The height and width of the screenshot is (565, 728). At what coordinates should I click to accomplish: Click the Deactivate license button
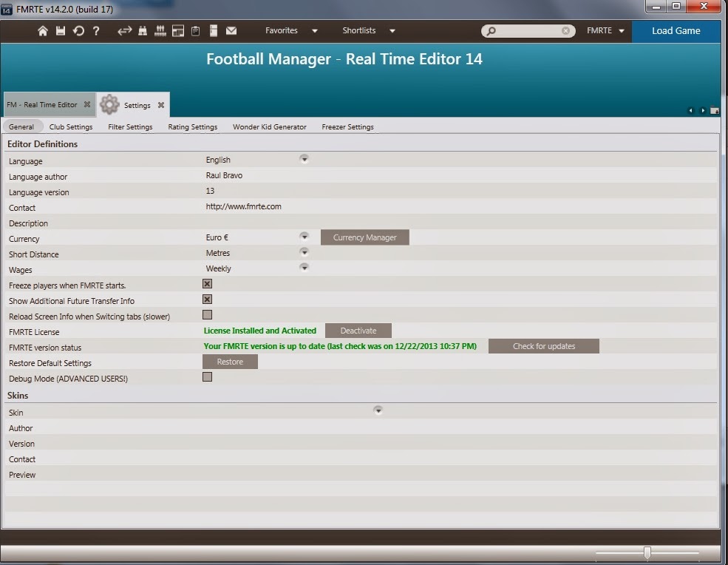tap(358, 331)
